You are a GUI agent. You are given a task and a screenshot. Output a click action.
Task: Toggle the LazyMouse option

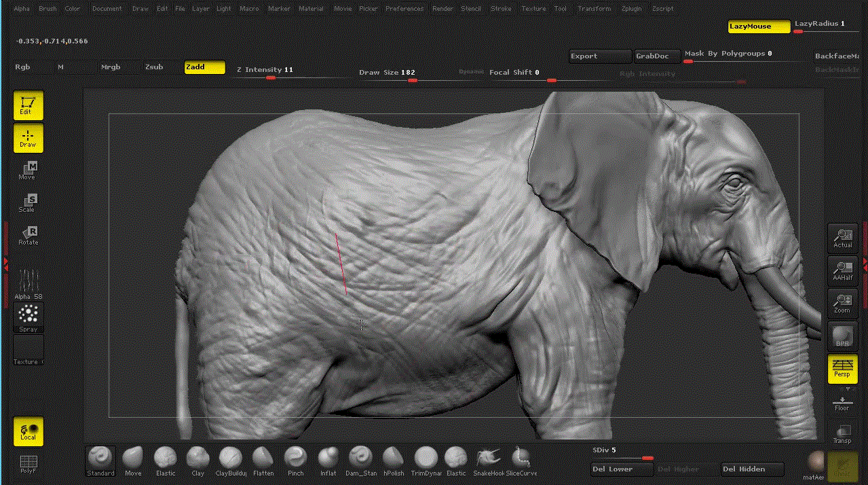759,26
